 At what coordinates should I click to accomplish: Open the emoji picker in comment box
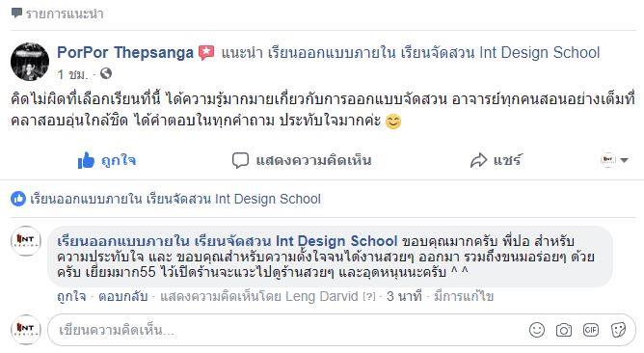pyautogui.click(x=536, y=330)
